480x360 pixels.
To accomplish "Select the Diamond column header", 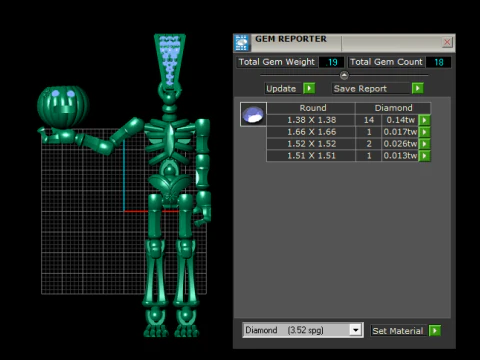I will coord(393,108).
